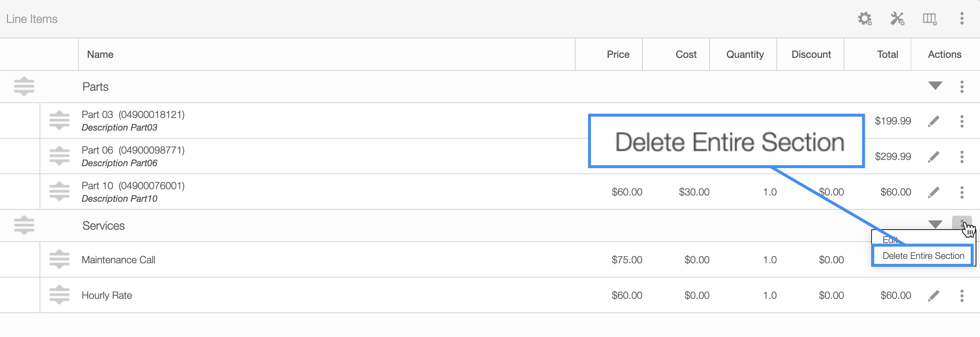Click the Total column header

(887, 54)
